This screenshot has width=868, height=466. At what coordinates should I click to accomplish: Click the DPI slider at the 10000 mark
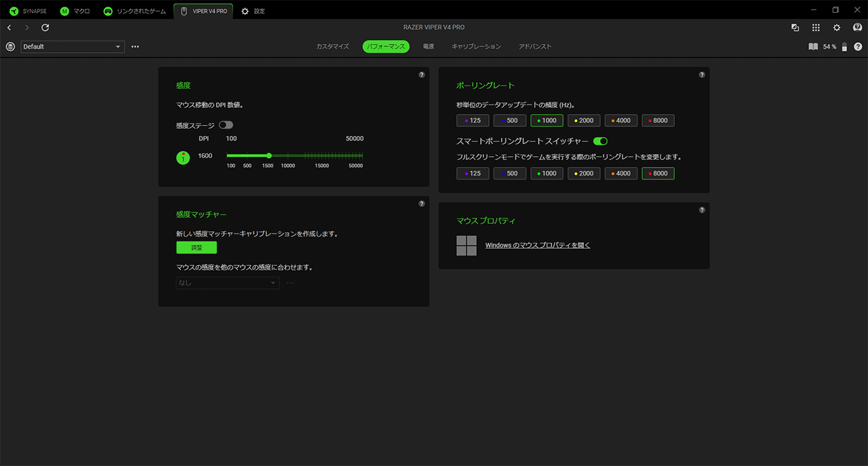288,156
